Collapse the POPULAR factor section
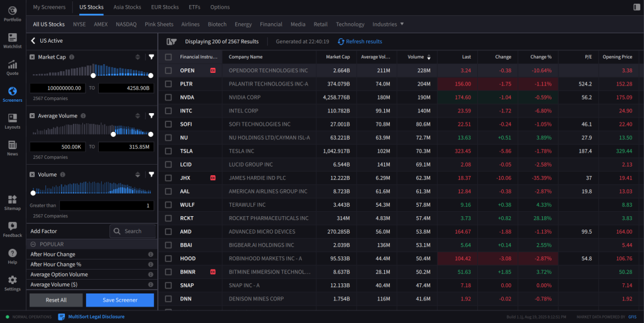 (33, 244)
